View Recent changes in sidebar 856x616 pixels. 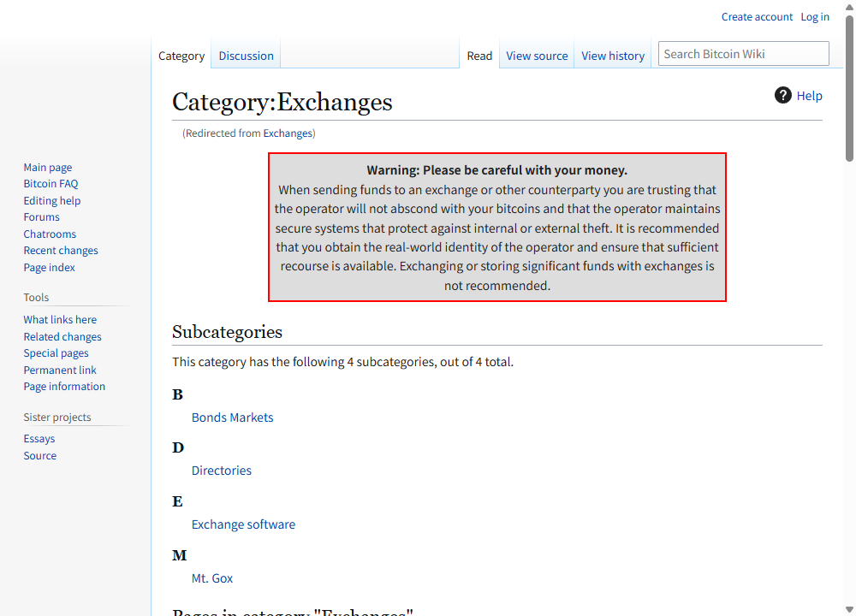point(61,251)
